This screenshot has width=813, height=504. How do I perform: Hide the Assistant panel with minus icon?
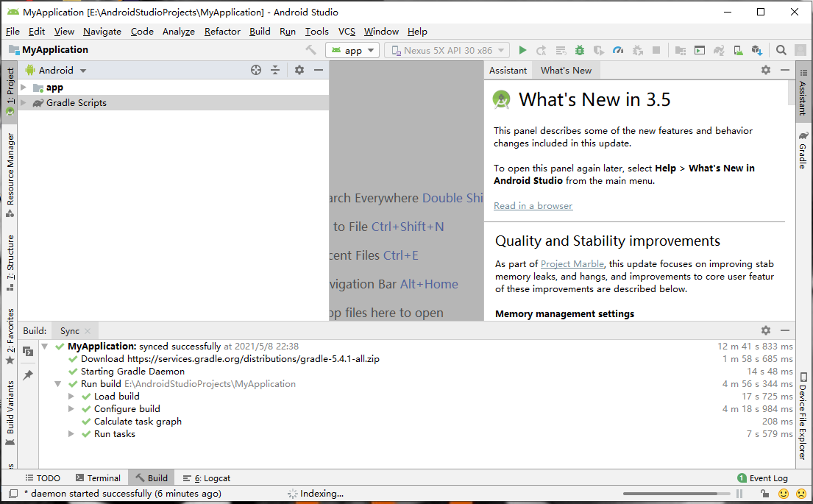pyautogui.click(x=785, y=70)
